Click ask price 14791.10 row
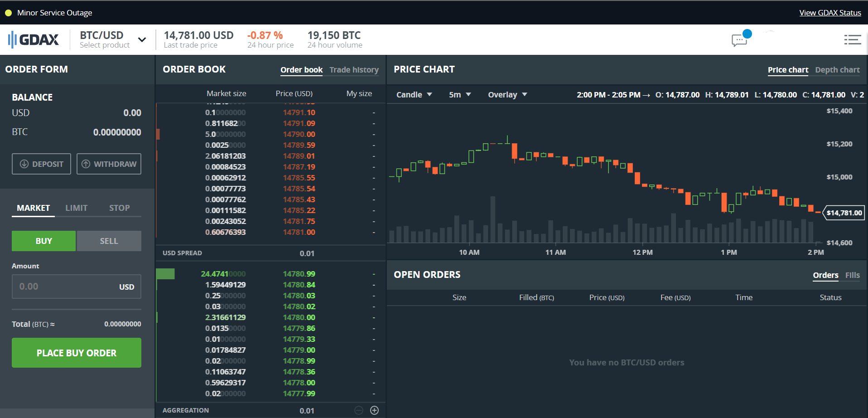The width and height of the screenshot is (868, 418). (x=270, y=112)
